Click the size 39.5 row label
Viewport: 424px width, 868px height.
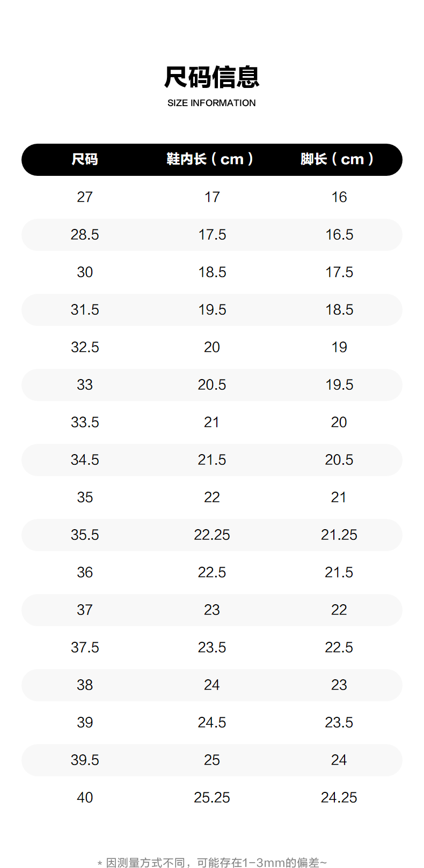(85, 760)
